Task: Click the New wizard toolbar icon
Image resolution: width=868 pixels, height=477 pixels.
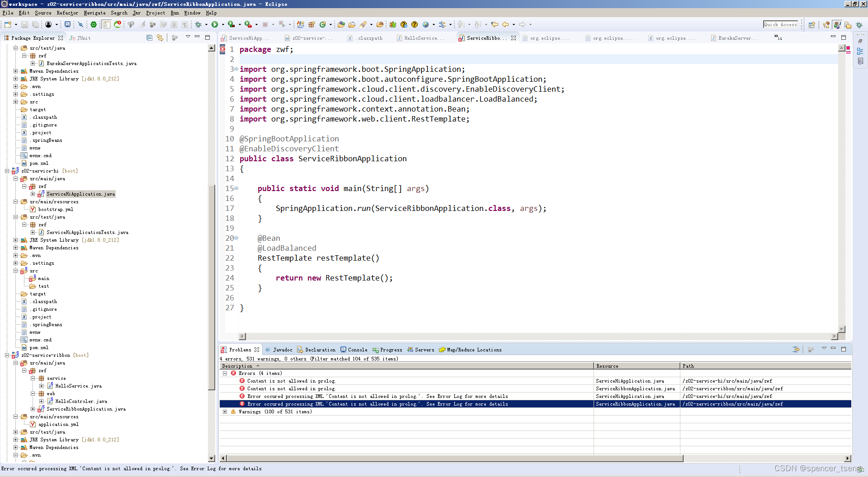Action: [8, 24]
